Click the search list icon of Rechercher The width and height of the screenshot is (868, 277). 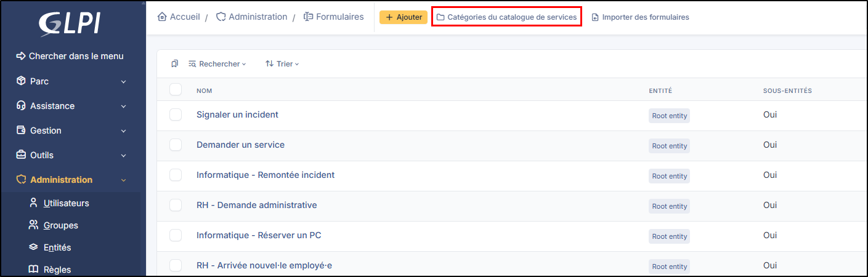tap(192, 63)
